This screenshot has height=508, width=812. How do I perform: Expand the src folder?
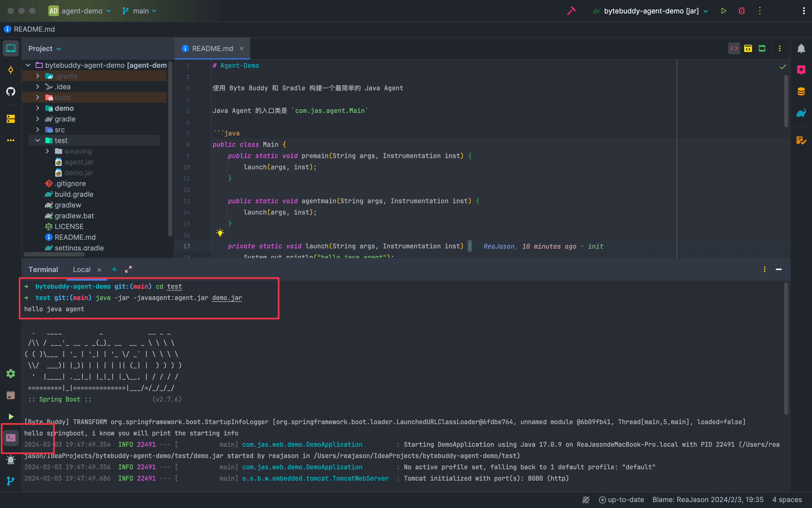pos(38,130)
